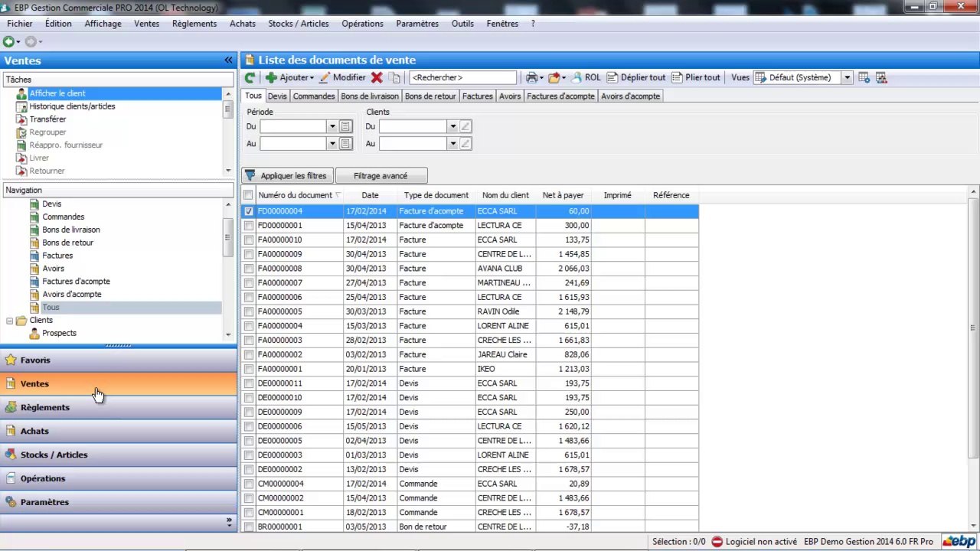Uncheck the FD00000004 row checkbox
This screenshot has height=551, width=980.
249,211
